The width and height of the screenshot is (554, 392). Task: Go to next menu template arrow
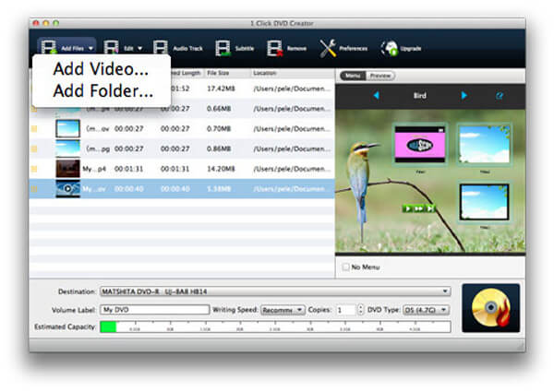click(x=464, y=95)
